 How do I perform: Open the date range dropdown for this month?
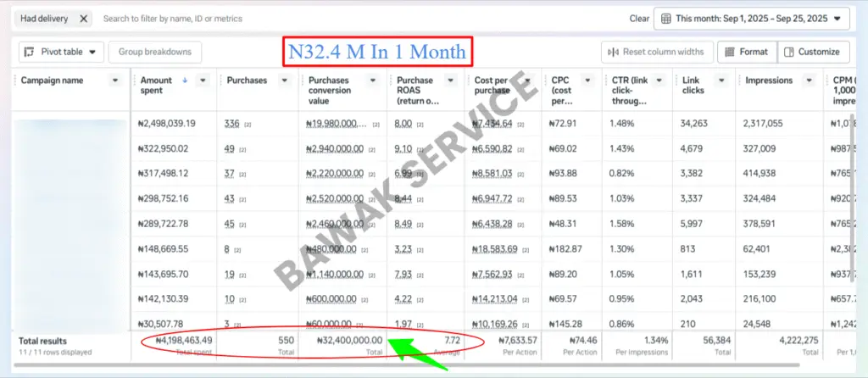[751, 18]
